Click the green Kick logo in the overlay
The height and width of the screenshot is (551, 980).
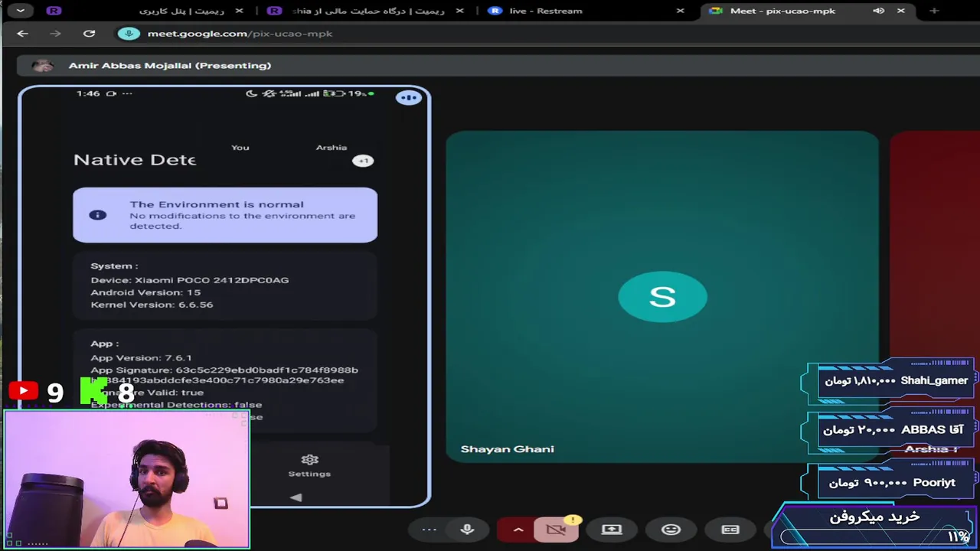(x=93, y=390)
